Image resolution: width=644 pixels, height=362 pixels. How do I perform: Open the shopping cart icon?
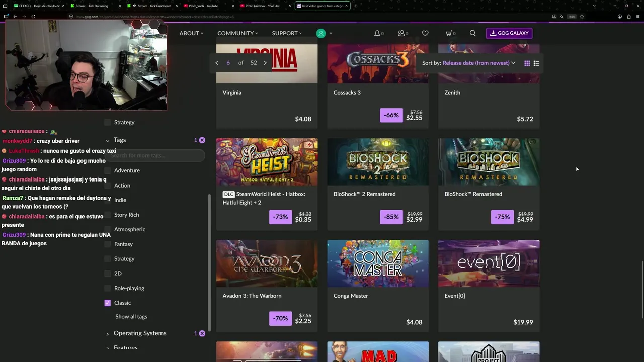[449, 33]
